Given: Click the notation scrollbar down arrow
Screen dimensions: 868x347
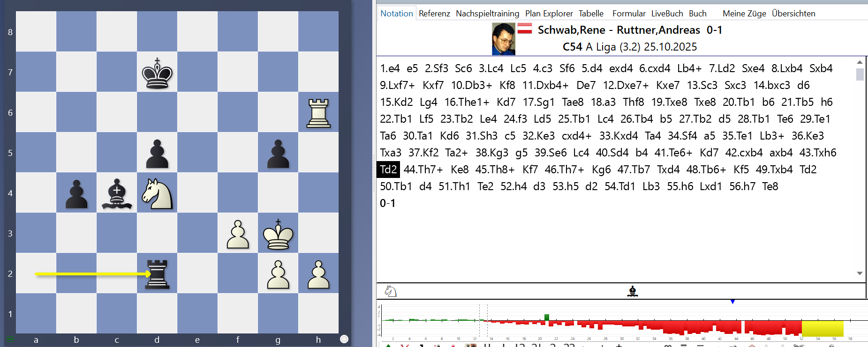Looking at the screenshot, I should click(x=860, y=273).
